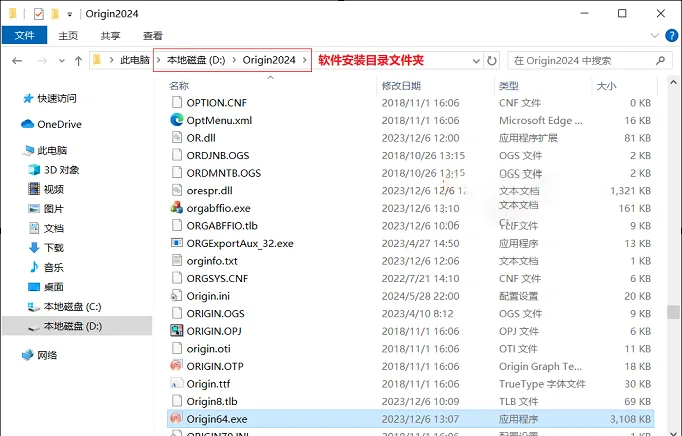Open the quick access toolbar customize dropdown

click(x=70, y=14)
